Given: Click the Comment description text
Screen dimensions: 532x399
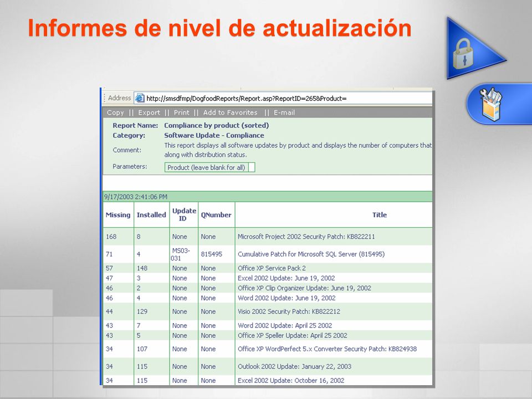Looking at the screenshot, I should [x=298, y=150].
